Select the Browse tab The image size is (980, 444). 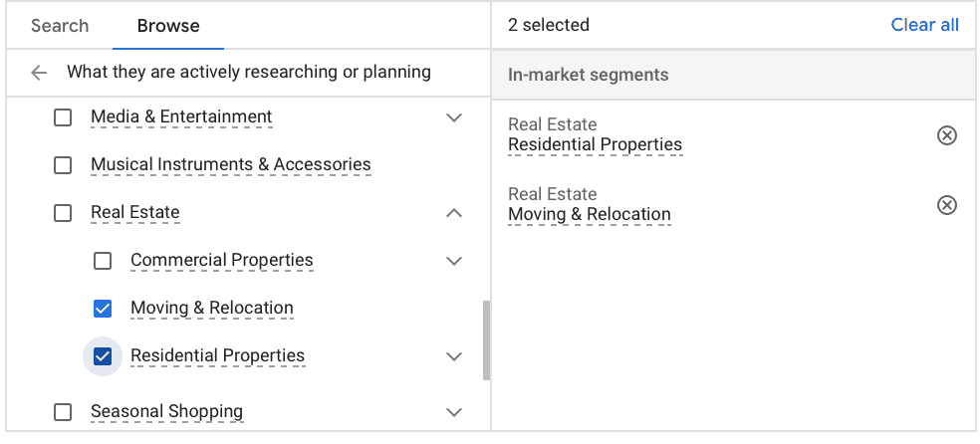[x=168, y=26]
